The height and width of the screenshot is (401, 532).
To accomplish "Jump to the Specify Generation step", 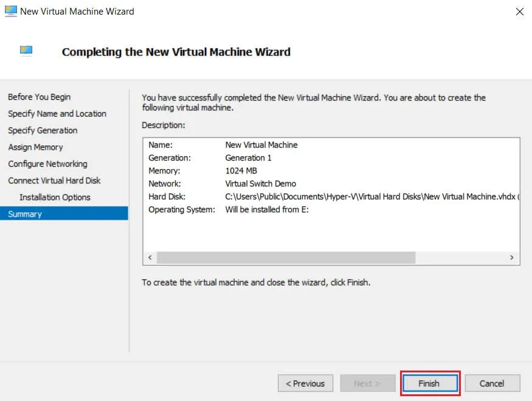I will point(43,130).
